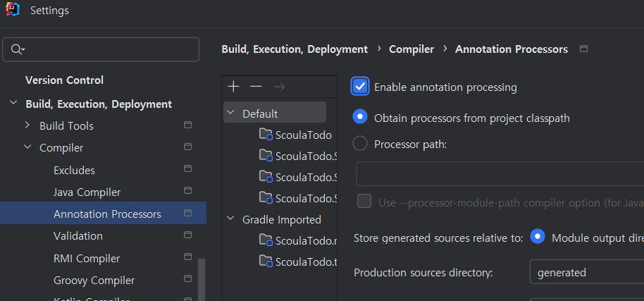The image size is (644, 301).
Task: Open the Validation settings page
Action: pos(78,235)
